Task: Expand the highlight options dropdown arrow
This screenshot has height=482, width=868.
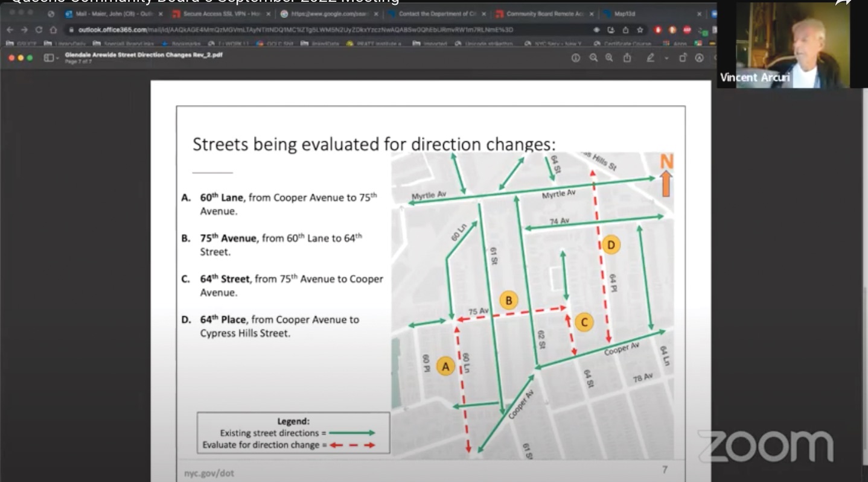Action: click(x=666, y=59)
